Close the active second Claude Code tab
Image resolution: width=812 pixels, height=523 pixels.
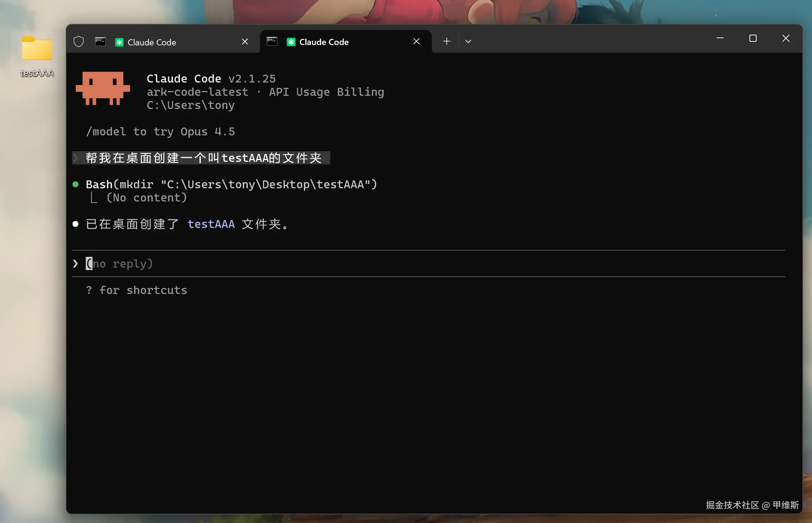point(416,41)
